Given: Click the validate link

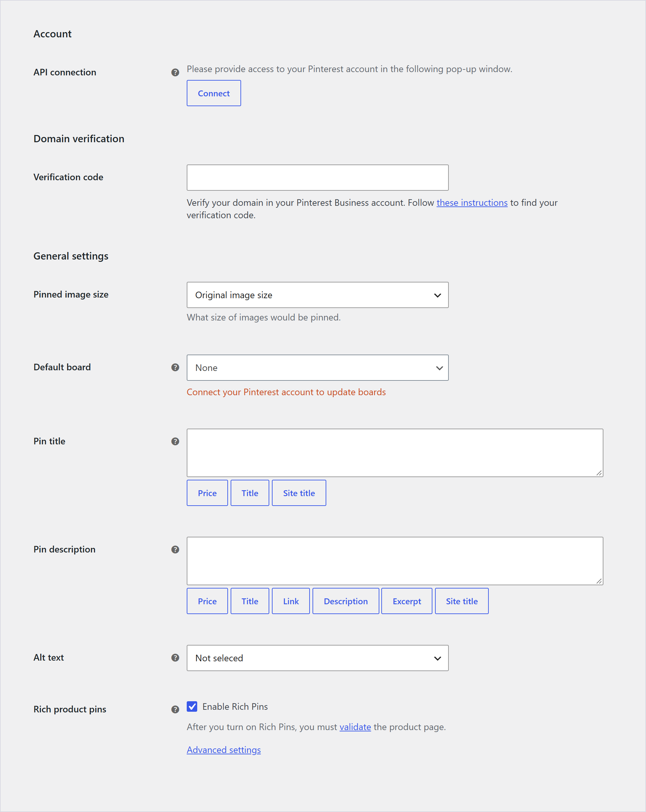Looking at the screenshot, I should (x=355, y=727).
